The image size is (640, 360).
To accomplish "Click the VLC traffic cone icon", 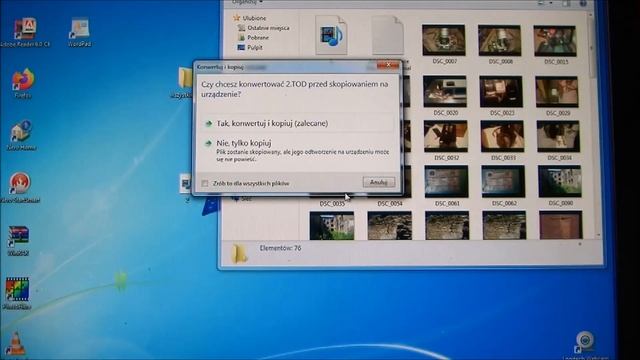I will point(15,344).
